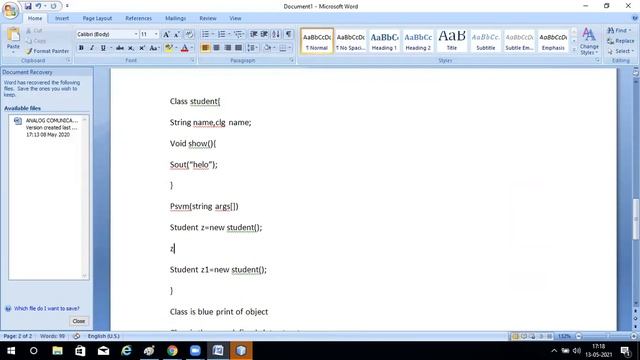Open Windows Start menu
Viewport: 640px width, 360px height.
point(11,351)
